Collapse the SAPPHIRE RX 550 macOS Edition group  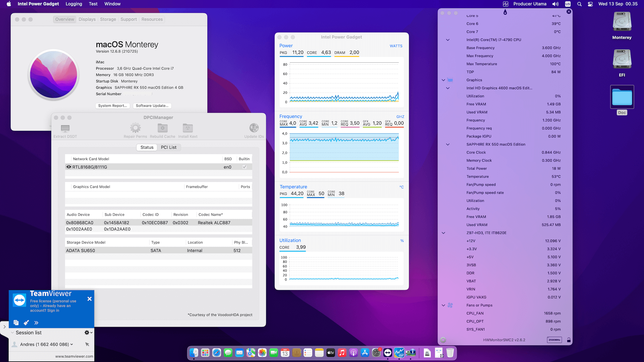coord(448,144)
